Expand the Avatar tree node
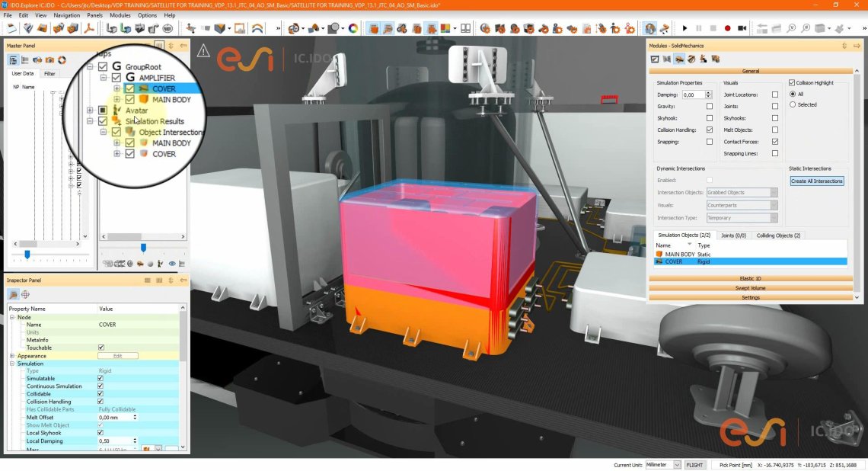Viewport: 868px width, 471px height. 90,111
